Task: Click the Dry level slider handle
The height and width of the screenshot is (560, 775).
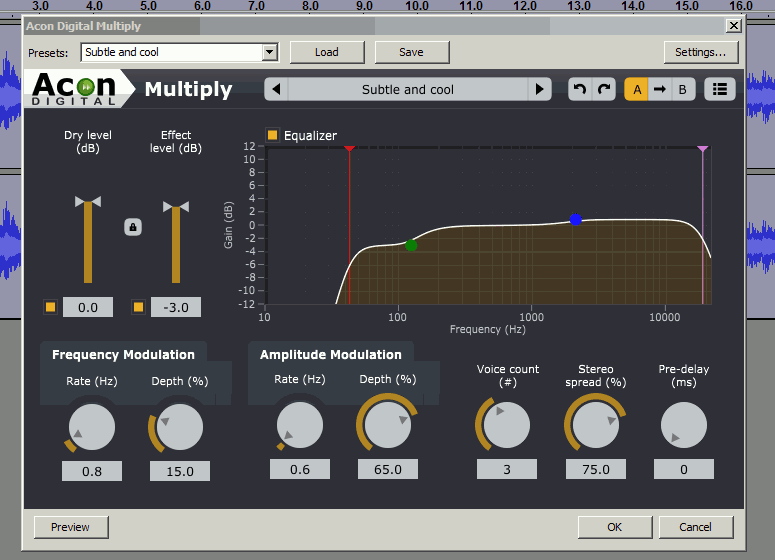Action: [88, 201]
